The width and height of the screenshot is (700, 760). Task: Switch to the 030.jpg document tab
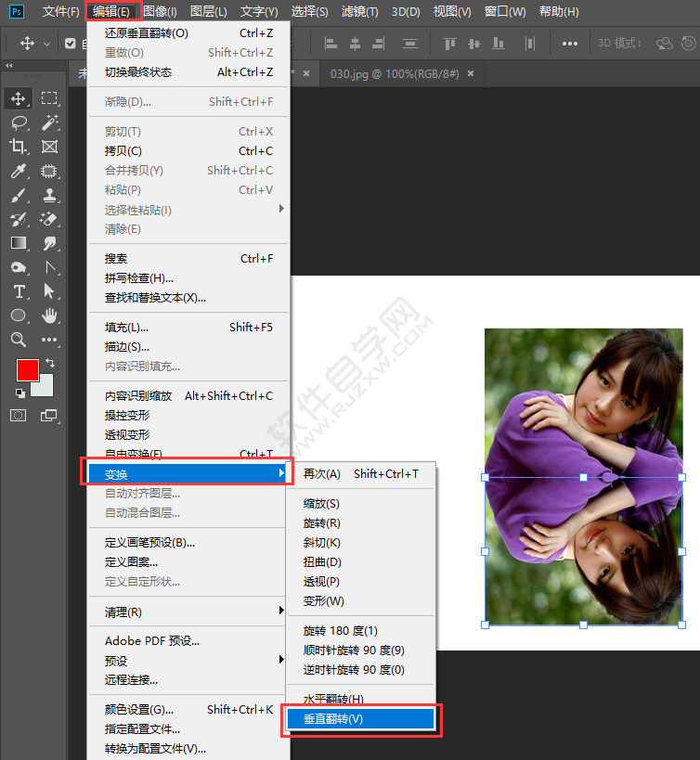pos(395,74)
